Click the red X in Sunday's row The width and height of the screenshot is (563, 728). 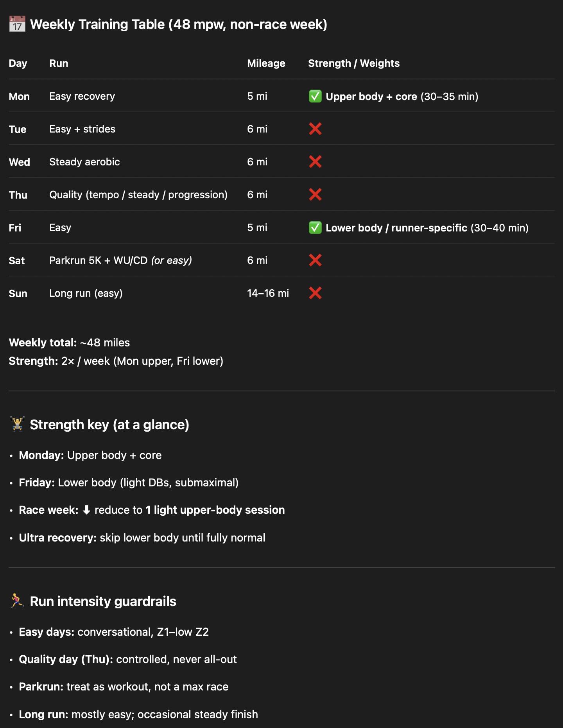click(315, 293)
